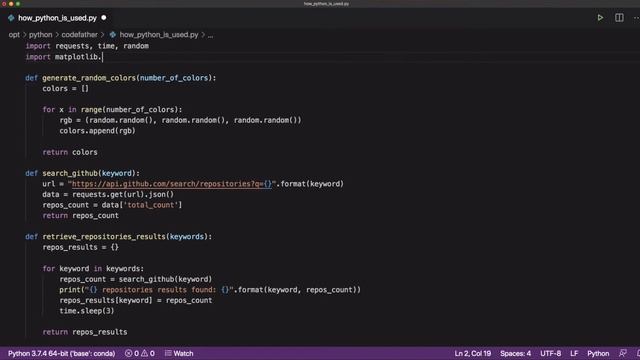Open the how_python_is_used.py breadcrumb item
640x360 pixels.
click(x=158, y=35)
